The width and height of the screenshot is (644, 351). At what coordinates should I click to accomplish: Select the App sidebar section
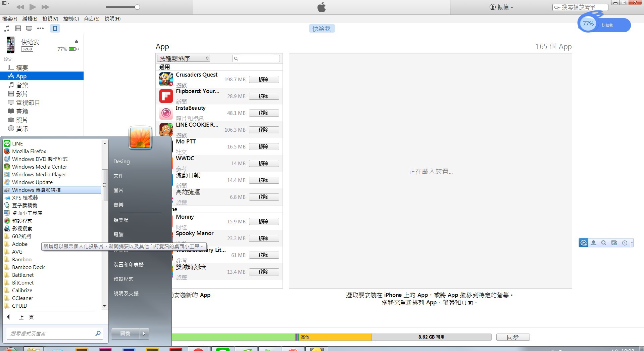coord(42,76)
